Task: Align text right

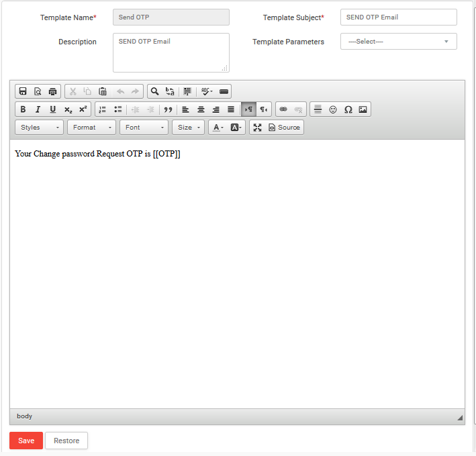Action: (x=216, y=109)
